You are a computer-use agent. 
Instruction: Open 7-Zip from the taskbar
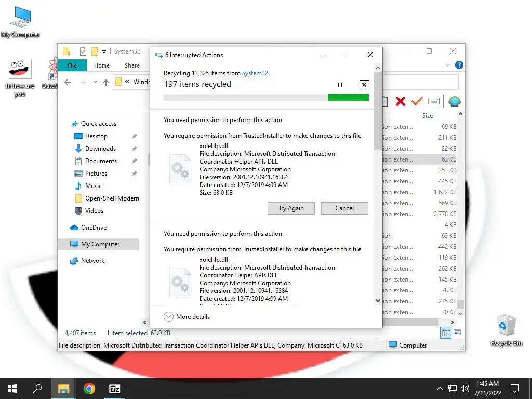tap(115, 389)
